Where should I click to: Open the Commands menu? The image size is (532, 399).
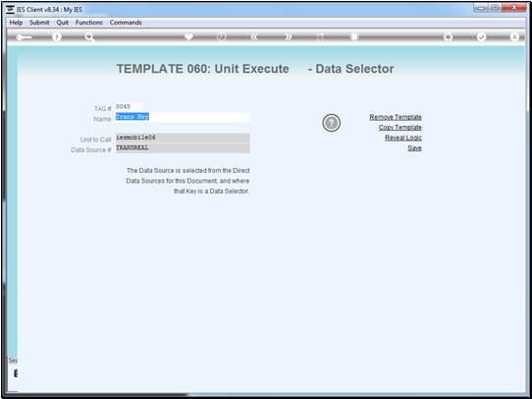(126, 23)
